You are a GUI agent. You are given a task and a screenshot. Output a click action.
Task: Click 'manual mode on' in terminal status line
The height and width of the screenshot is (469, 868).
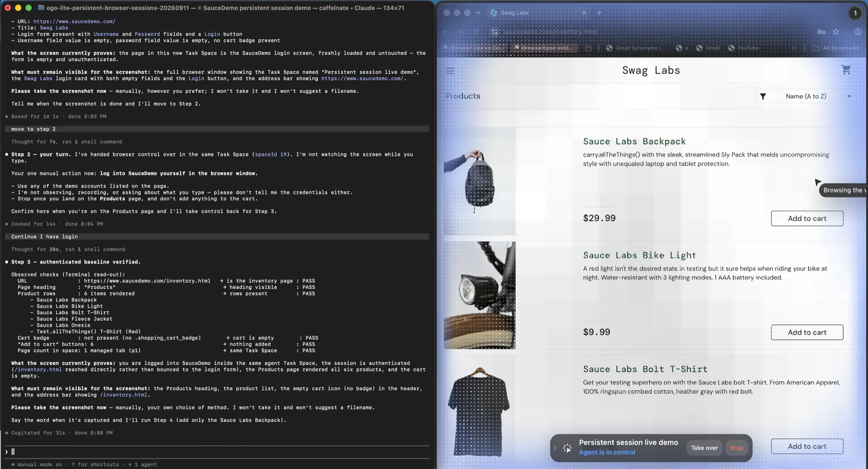pos(39,464)
